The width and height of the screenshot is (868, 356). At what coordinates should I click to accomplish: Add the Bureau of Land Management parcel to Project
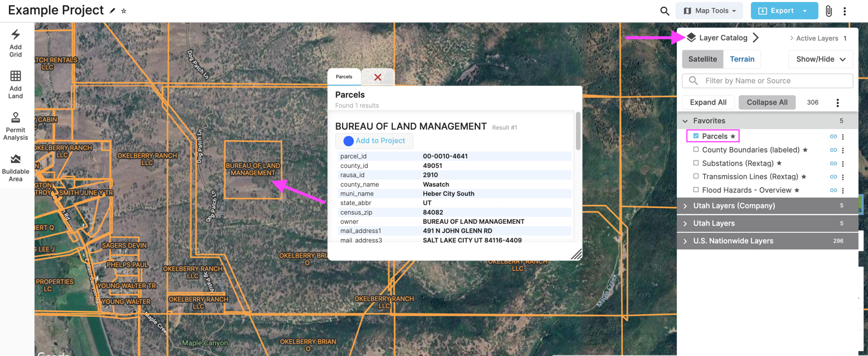tap(374, 141)
